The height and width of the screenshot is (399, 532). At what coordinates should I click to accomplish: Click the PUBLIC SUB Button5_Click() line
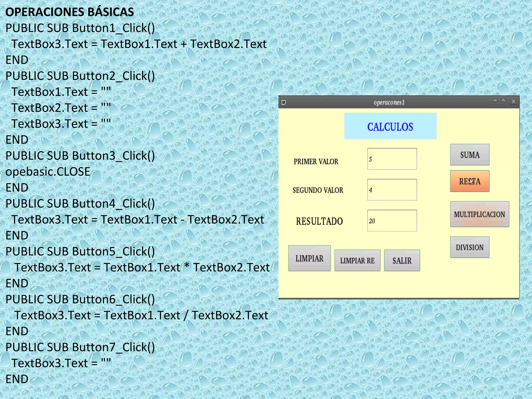click(80, 251)
